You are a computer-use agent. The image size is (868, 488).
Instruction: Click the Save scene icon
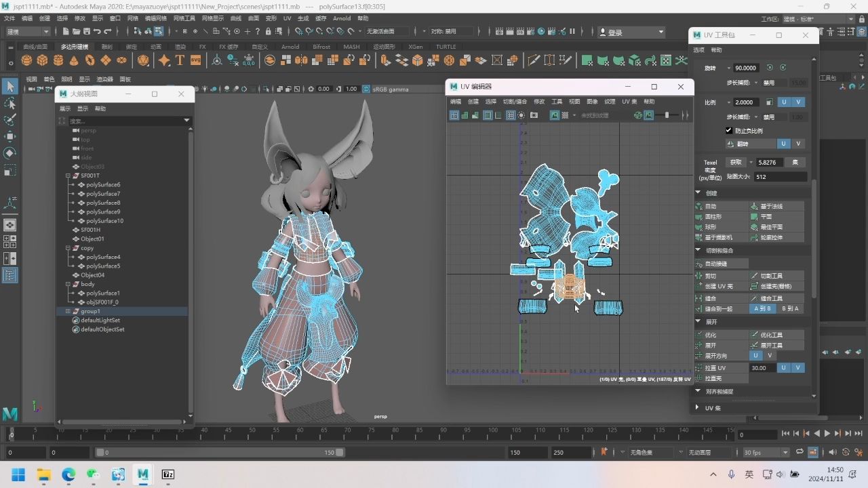coord(86,31)
